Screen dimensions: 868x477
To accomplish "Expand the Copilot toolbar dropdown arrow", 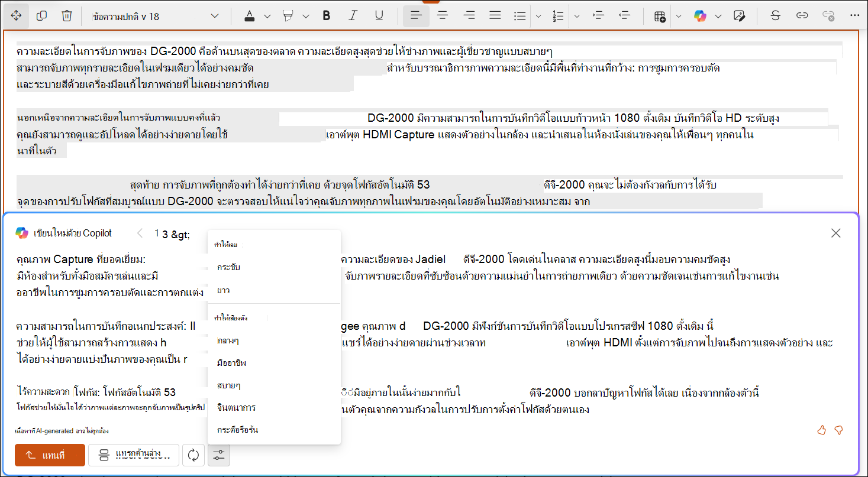I will coord(718,16).
